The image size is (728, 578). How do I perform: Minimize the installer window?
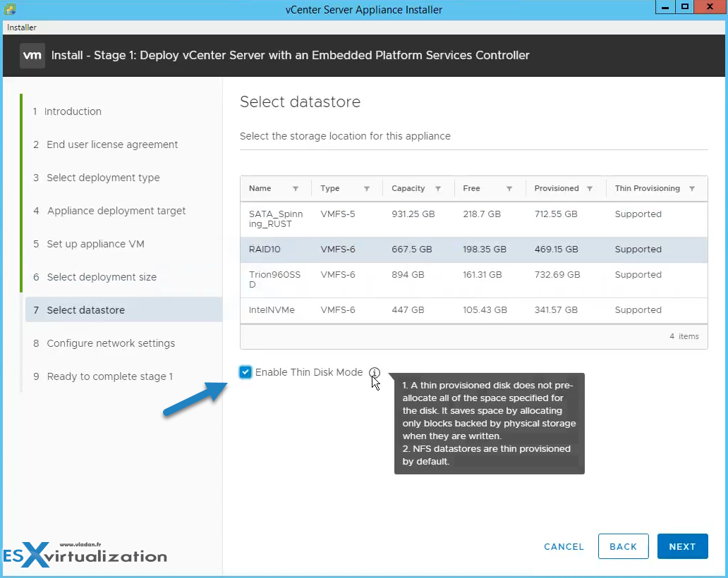(665, 7)
